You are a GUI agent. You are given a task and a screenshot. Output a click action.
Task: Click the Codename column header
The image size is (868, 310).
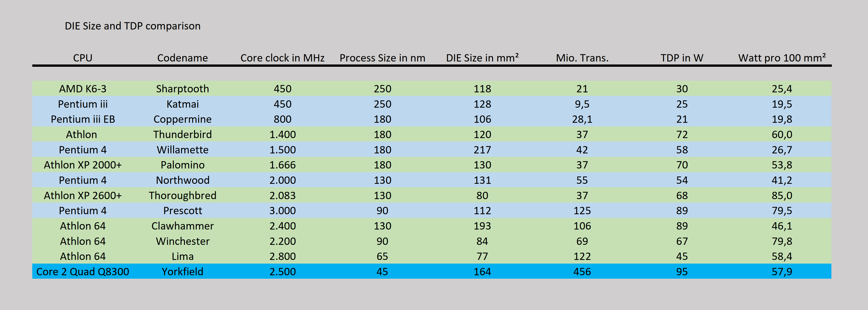(182, 58)
